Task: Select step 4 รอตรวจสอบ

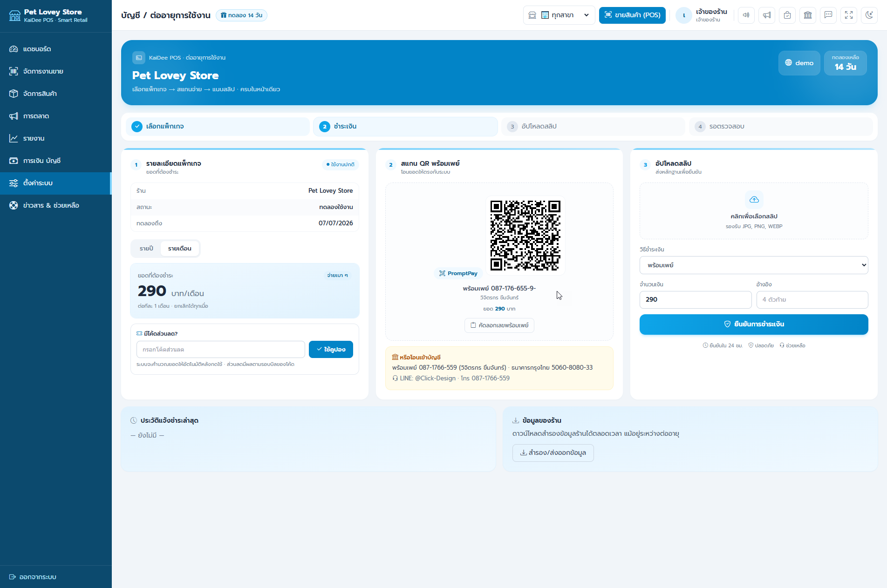Action: 781,127
